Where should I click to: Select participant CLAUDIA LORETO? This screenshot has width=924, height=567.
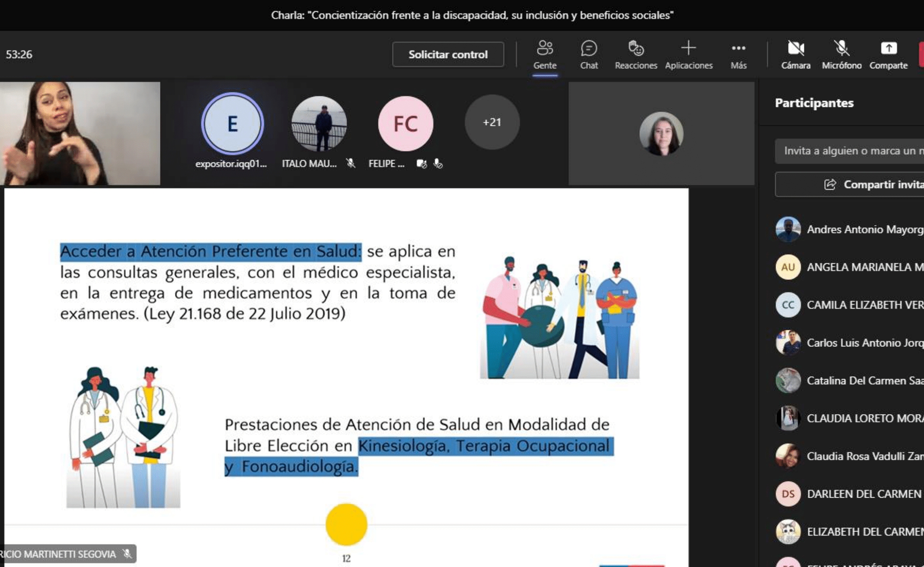click(849, 418)
